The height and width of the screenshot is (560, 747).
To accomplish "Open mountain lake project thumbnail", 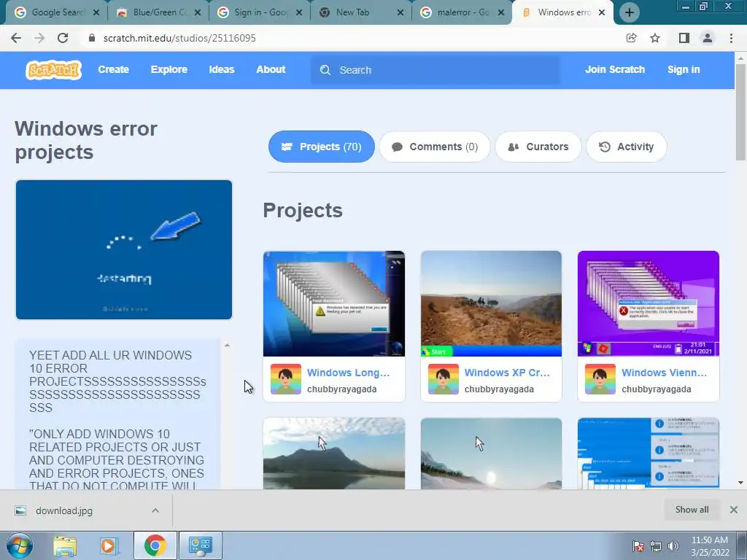I will pyautogui.click(x=334, y=454).
